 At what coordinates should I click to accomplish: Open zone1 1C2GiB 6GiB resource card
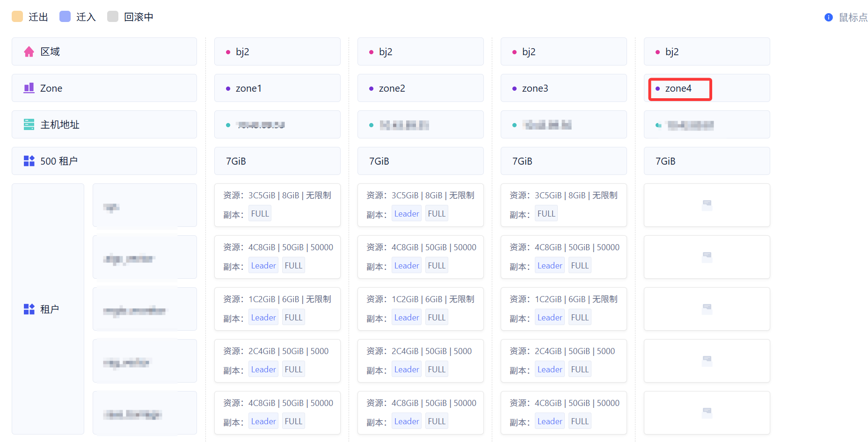(x=277, y=309)
